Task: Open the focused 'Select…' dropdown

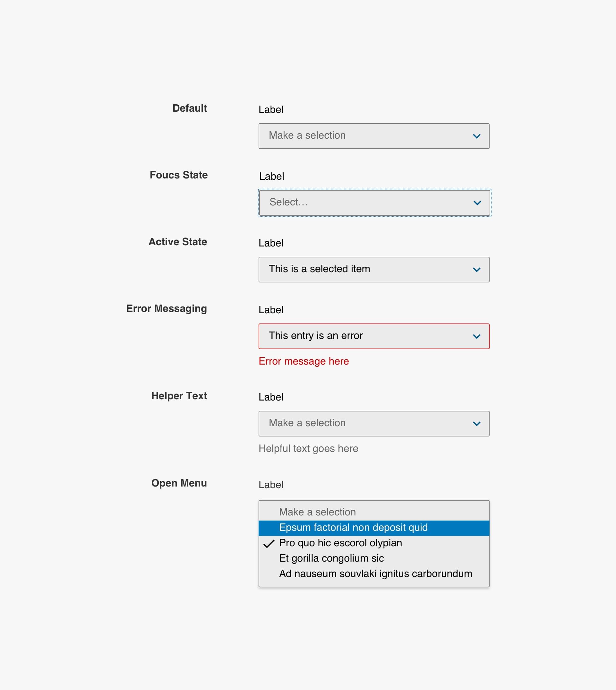Action: tap(365, 203)
